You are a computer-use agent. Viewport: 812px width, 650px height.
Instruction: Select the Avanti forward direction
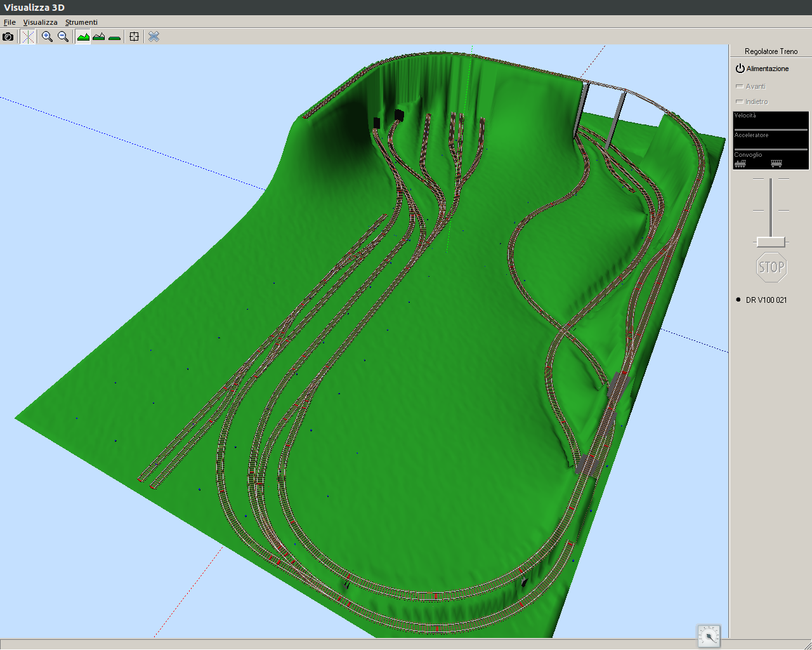click(x=751, y=86)
